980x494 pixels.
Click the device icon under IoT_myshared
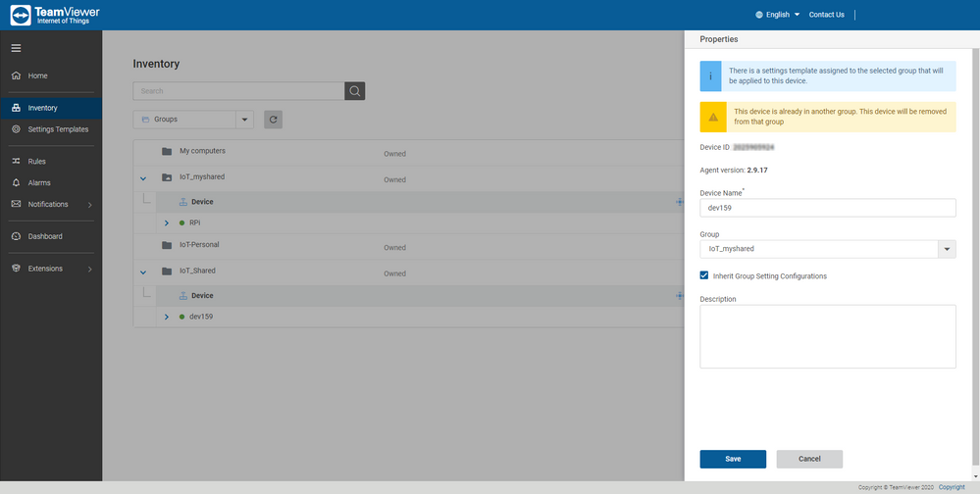point(183,202)
